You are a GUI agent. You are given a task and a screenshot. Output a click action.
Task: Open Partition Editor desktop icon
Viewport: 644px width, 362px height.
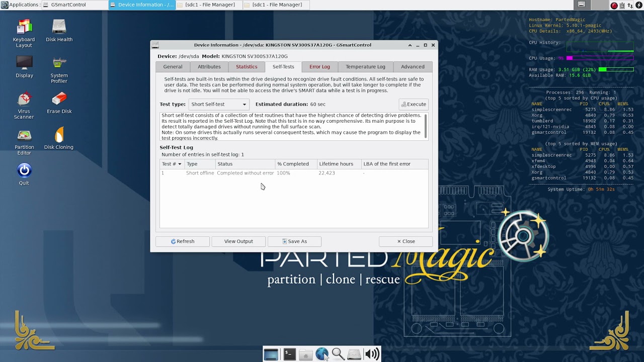point(24,141)
